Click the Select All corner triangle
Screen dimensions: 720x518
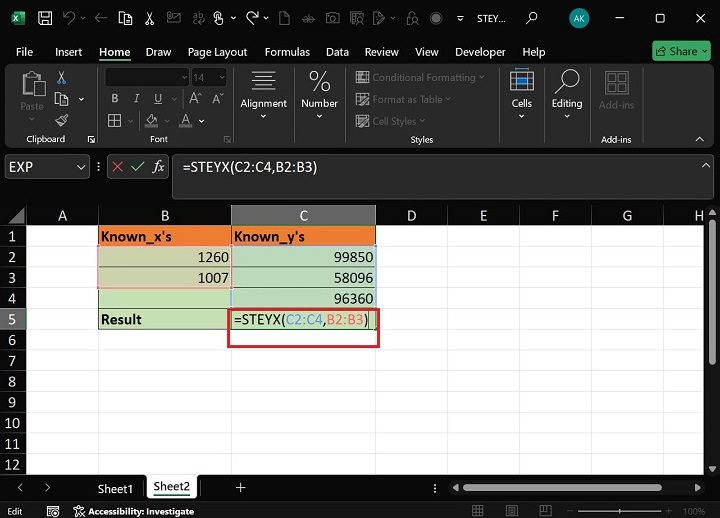17,215
